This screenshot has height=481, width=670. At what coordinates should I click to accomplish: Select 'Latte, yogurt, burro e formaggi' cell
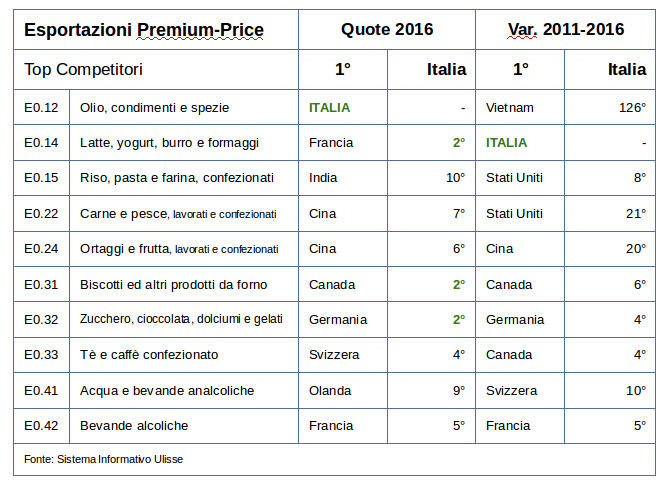click(x=184, y=143)
